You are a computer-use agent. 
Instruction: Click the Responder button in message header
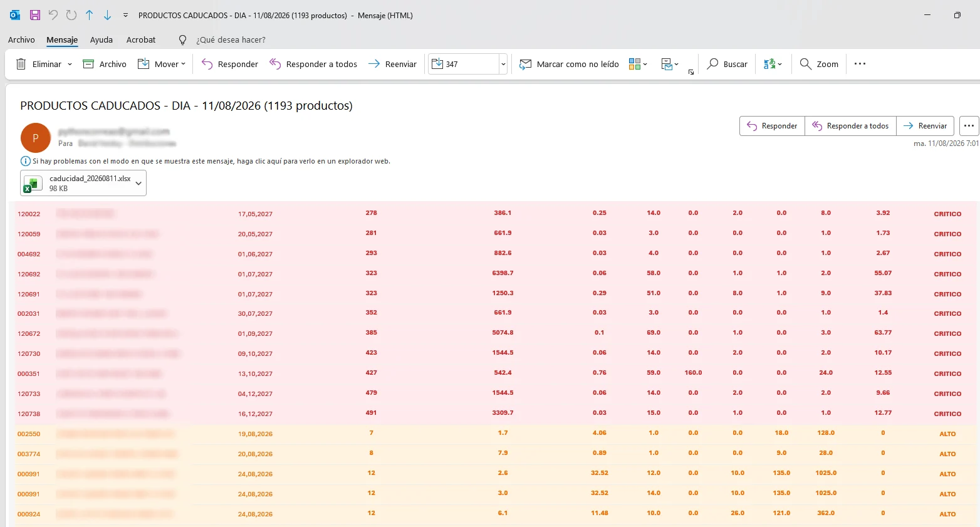click(x=772, y=126)
